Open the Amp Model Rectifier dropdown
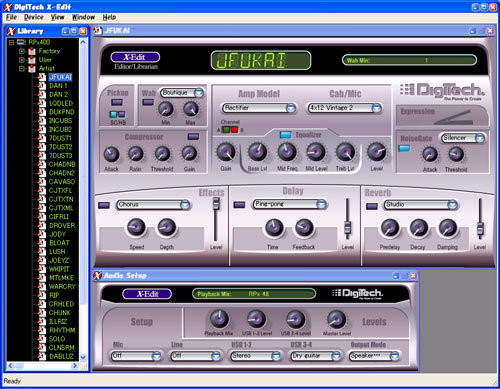 point(258,108)
